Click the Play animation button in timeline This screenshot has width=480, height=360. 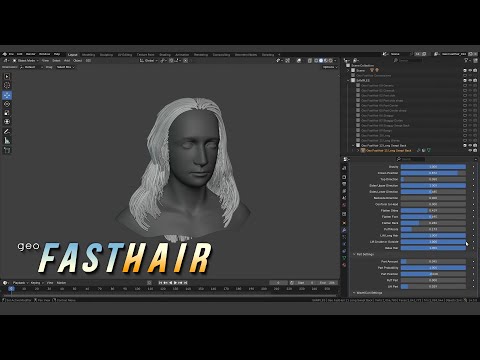tap(175, 283)
